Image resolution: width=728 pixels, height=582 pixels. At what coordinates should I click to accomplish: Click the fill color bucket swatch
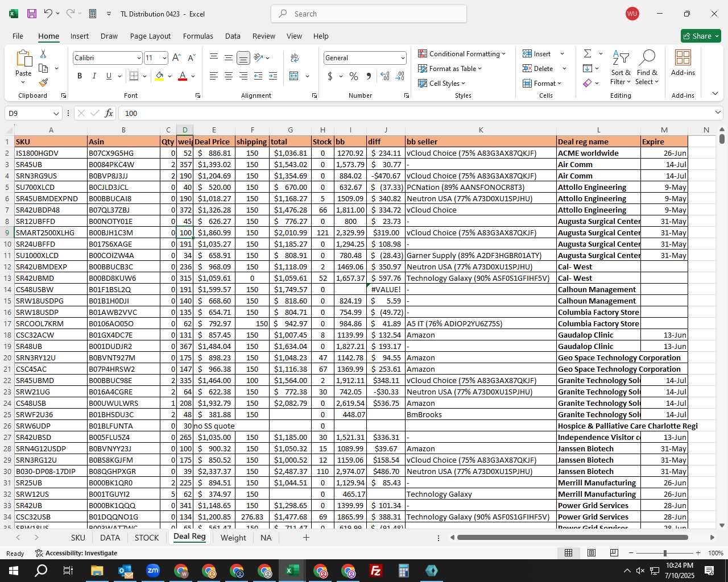coord(159,76)
